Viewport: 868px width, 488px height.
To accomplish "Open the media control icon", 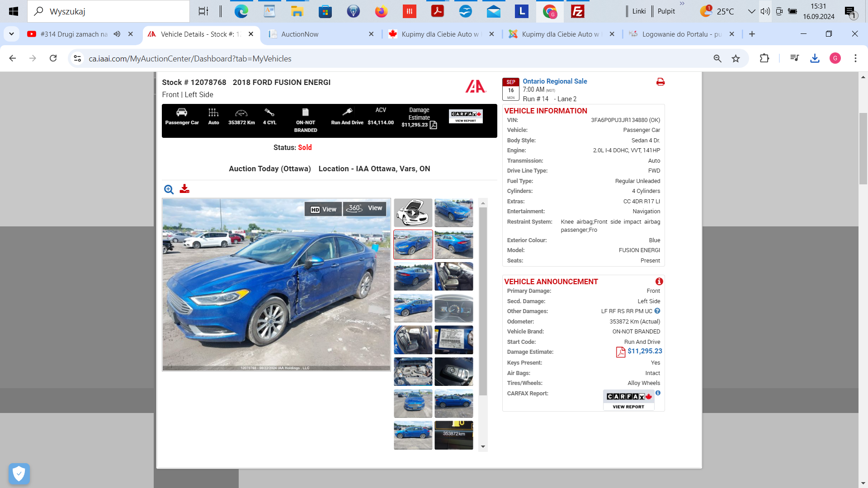I will [794, 58].
